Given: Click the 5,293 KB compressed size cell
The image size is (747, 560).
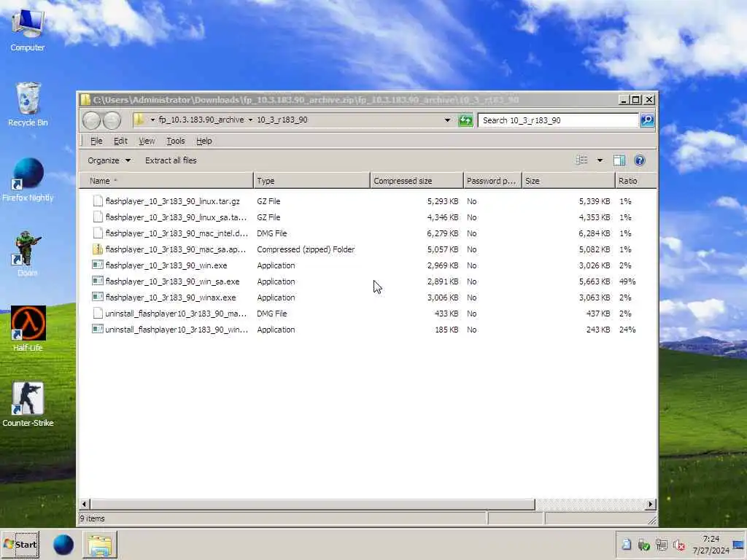Looking at the screenshot, I should tap(443, 201).
